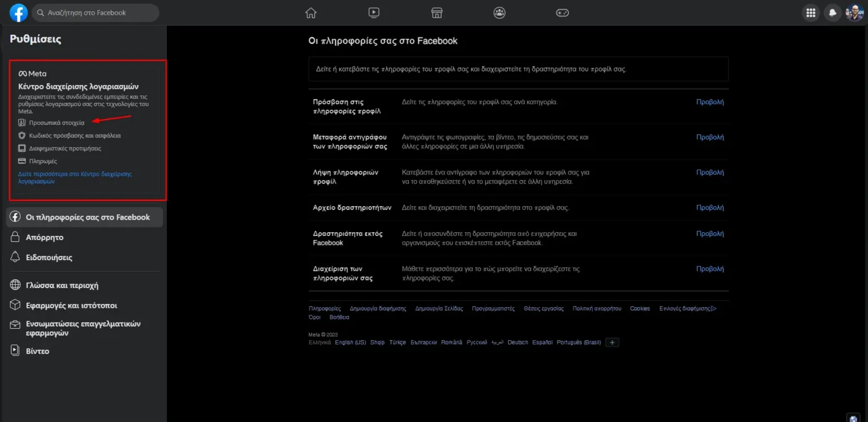Image resolution: width=868 pixels, height=422 pixels.
Task: Click Προβολή for Αρχείο δραστηριοτήτων
Action: (x=710, y=208)
